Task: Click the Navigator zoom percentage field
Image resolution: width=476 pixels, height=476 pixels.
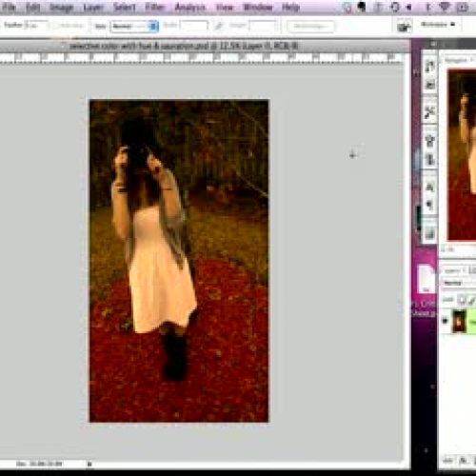Action: click(x=447, y=249)
